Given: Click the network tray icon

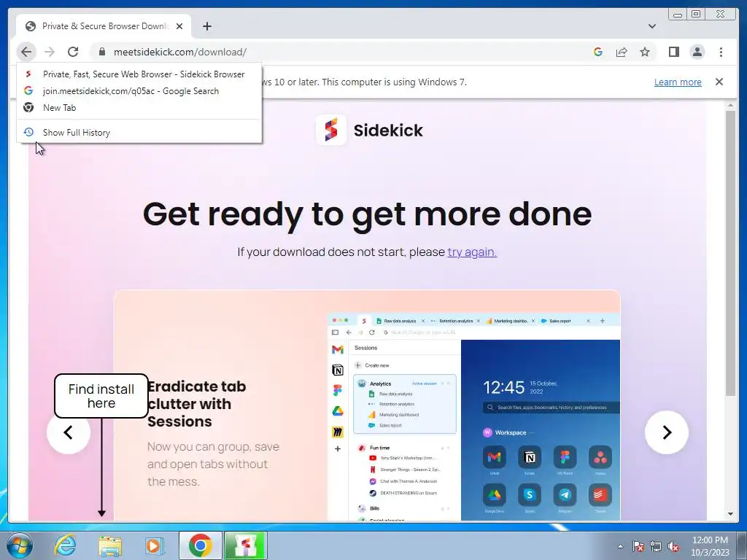Looking at the screenshot, I should pos(656,546).
